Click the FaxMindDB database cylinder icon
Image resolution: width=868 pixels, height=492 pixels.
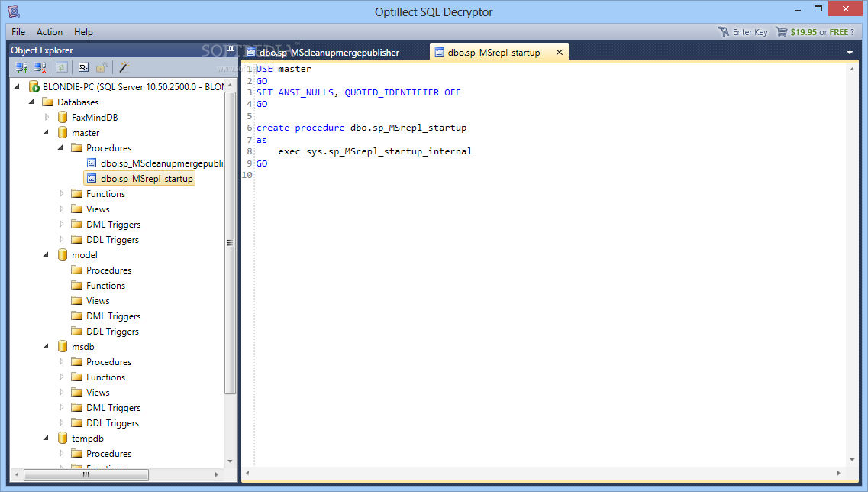pyautogui.click(x=63, y=118)
